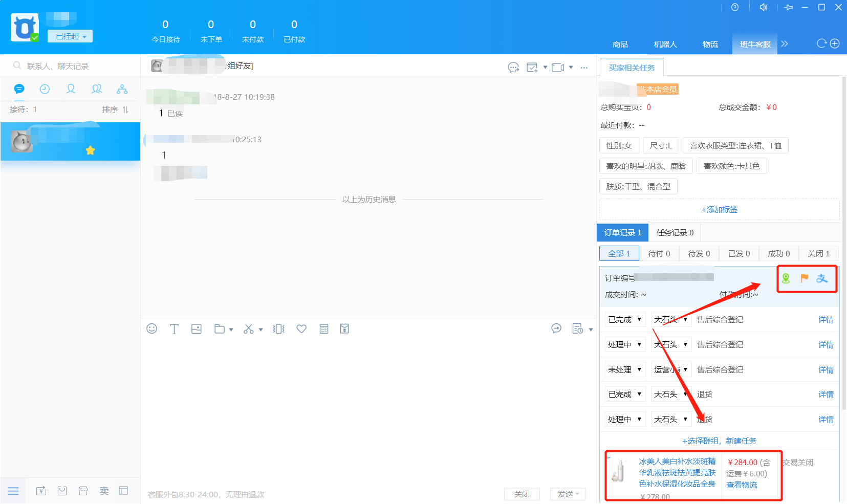Open the recent contacts clock icon
The width and height of the screenshot is (847, 504).
coord(45,90)
